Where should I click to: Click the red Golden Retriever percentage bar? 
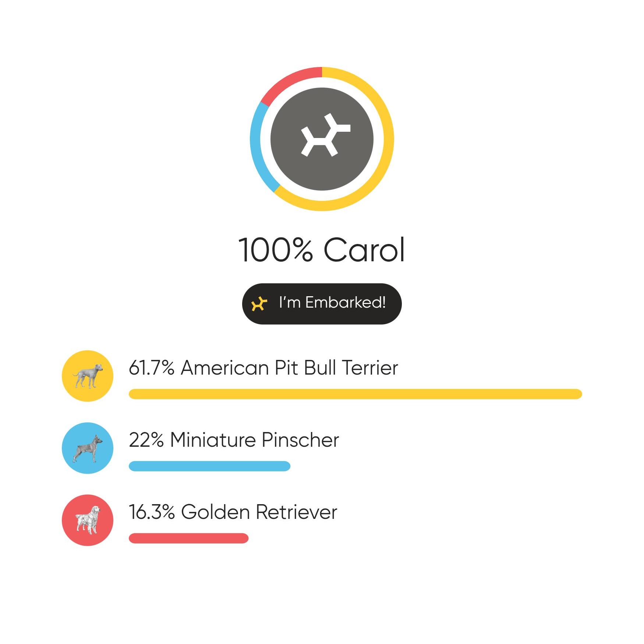[188, 538]
